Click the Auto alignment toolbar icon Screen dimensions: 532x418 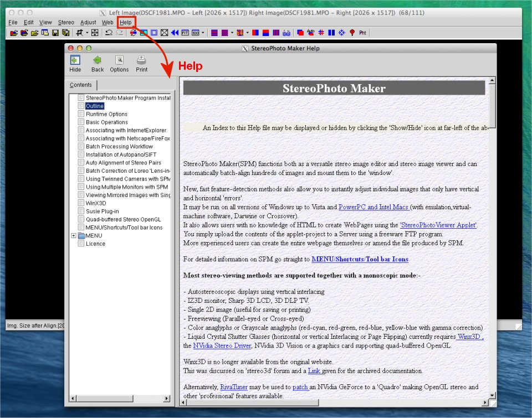pos(311,33)
